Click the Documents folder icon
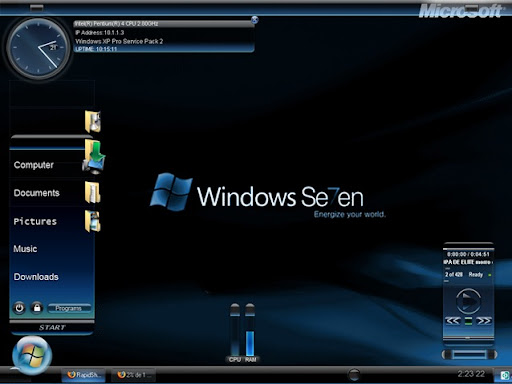 92,192
